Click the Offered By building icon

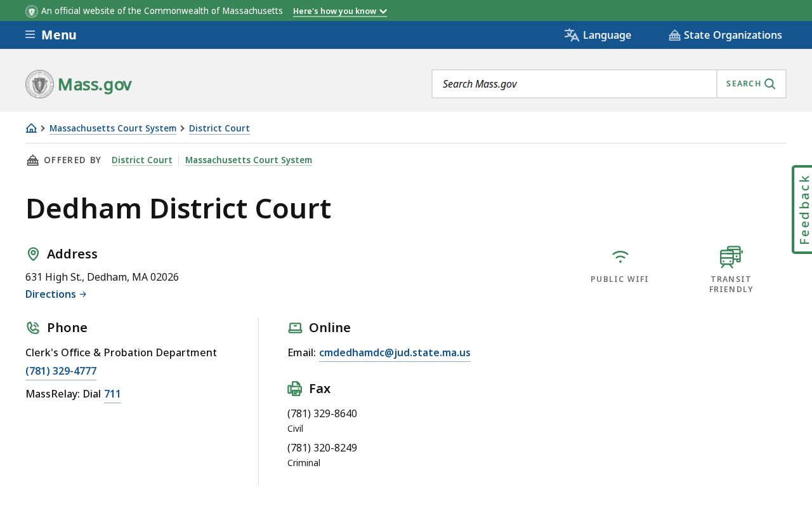32,160
